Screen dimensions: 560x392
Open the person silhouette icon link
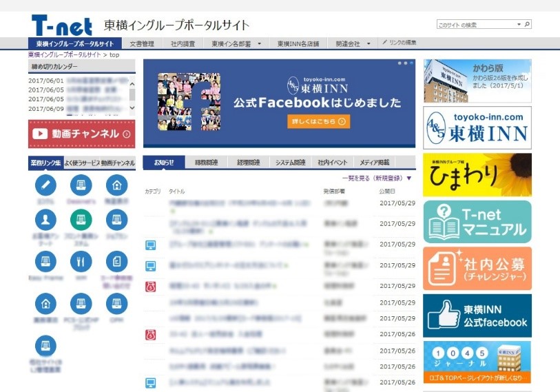45,220
